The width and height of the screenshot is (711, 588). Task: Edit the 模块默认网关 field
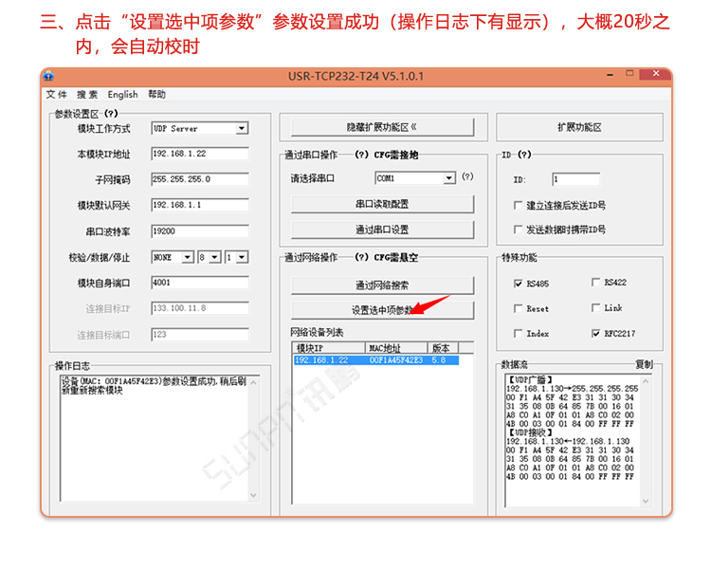(200, 205)
